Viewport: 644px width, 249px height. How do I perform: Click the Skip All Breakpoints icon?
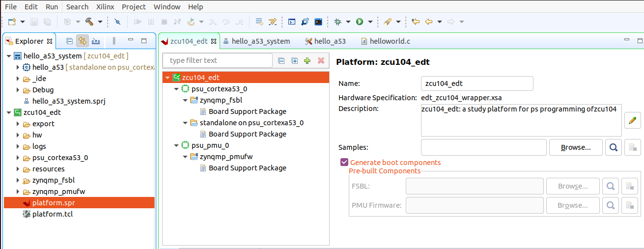click(117, 22)
